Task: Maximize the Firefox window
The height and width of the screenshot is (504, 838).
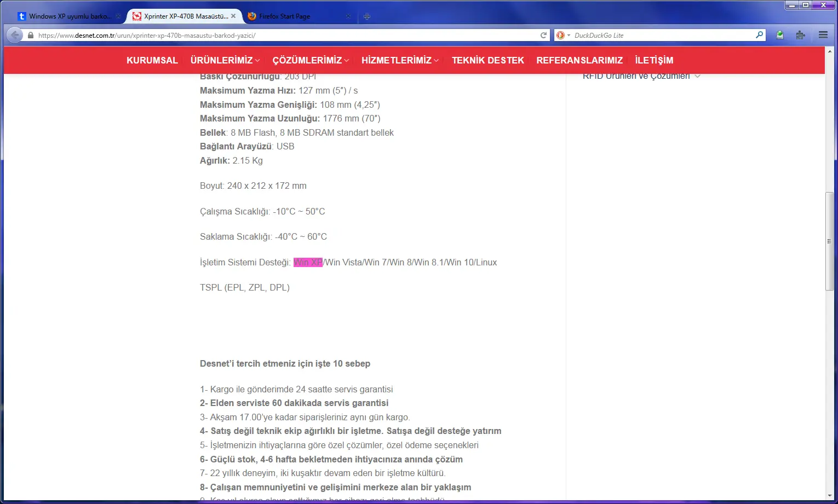Action: pyautogui.click(x=806, y=5)
